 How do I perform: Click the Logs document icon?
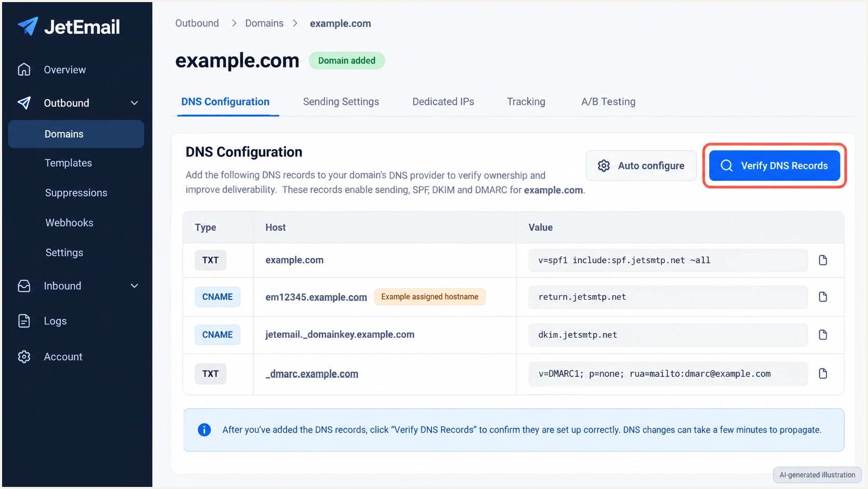click(24, 321)
